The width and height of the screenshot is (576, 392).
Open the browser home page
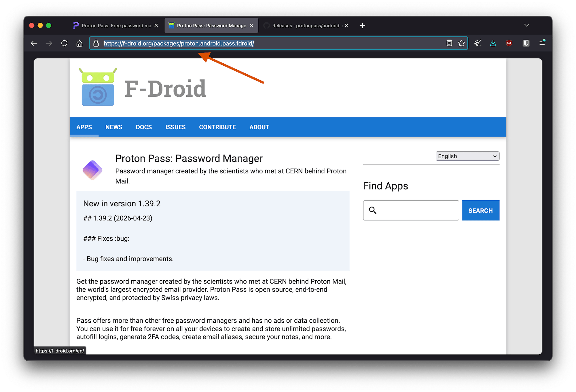pos(79,43)
